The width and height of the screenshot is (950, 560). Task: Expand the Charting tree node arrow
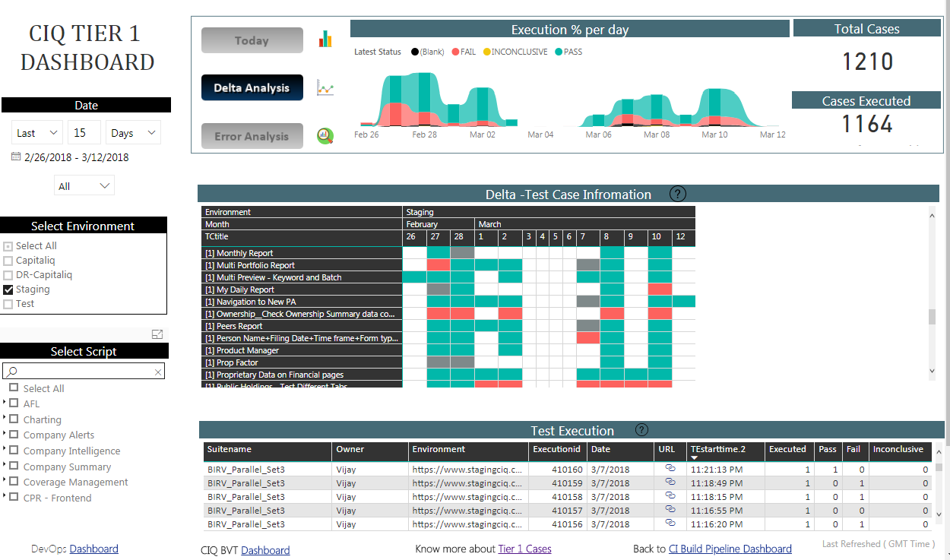(5, 419)
